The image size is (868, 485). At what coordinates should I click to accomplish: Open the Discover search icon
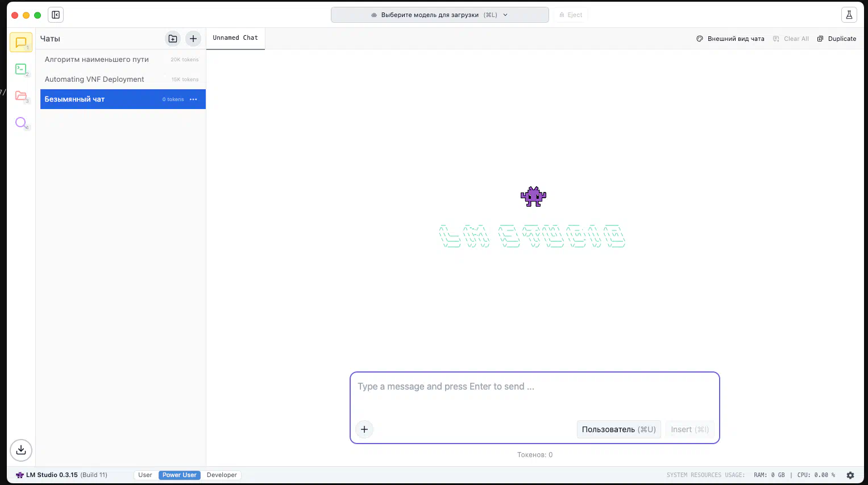click(21, 123)
